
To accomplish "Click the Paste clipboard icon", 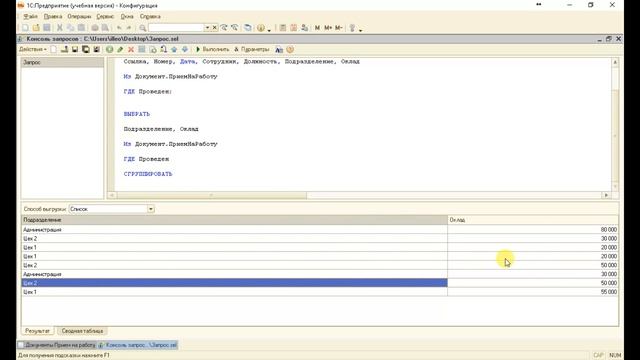I will 81,28.
